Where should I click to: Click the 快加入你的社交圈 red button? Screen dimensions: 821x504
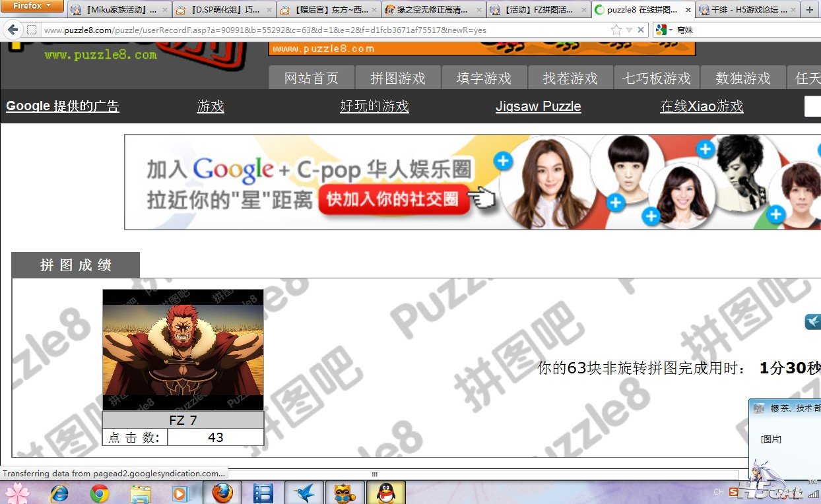pyautogui.click(x=393, y=199)
